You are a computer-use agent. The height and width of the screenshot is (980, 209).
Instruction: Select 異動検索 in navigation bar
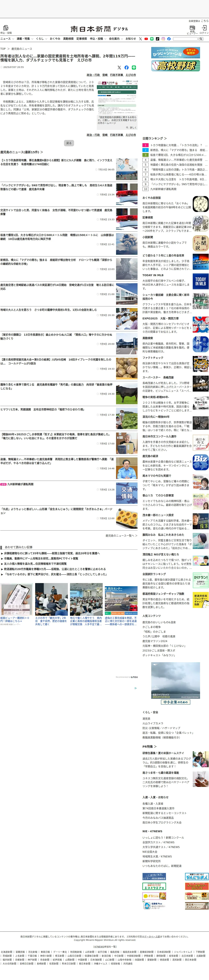coord(69,39)
